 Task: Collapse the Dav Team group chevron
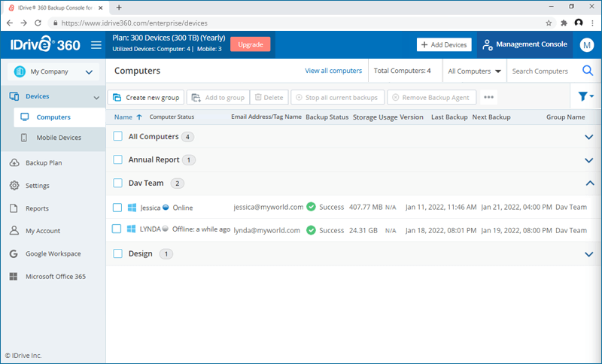click(590, 184)
